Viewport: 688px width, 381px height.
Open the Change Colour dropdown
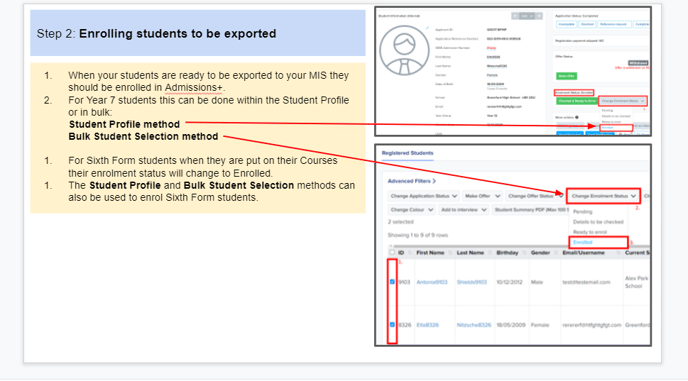(x=412, y=210)
